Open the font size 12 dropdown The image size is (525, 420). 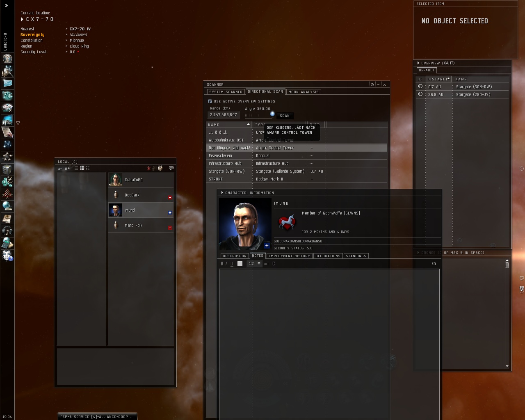[x=254, y=264]
